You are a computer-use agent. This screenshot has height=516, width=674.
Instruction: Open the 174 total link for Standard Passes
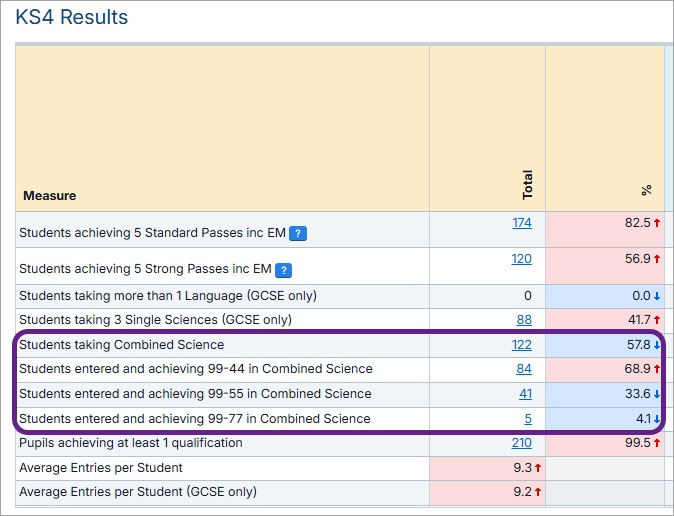pyautogui.click(x=521, y=223)
